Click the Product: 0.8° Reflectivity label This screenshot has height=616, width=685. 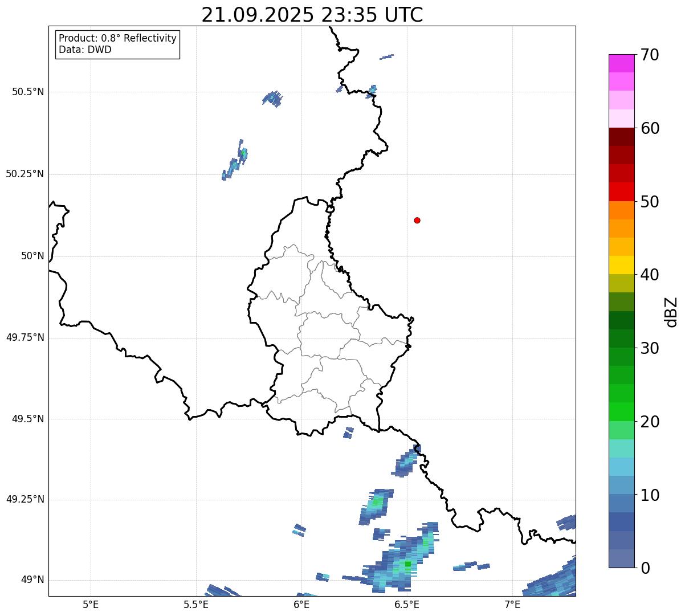tap(117, 38)
